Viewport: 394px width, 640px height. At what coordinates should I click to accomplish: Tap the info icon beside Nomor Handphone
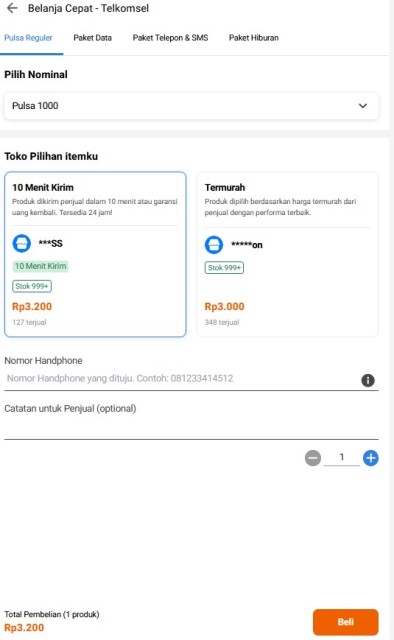click(368, 380)
